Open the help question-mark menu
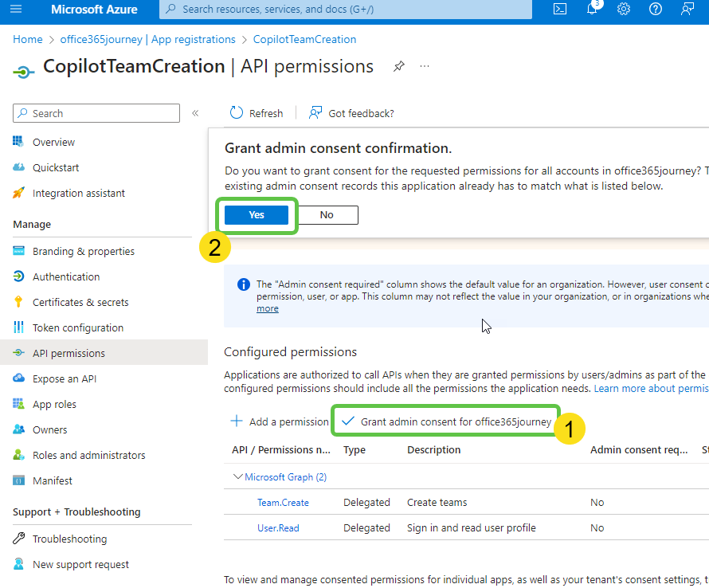 [x=655, y=10]
